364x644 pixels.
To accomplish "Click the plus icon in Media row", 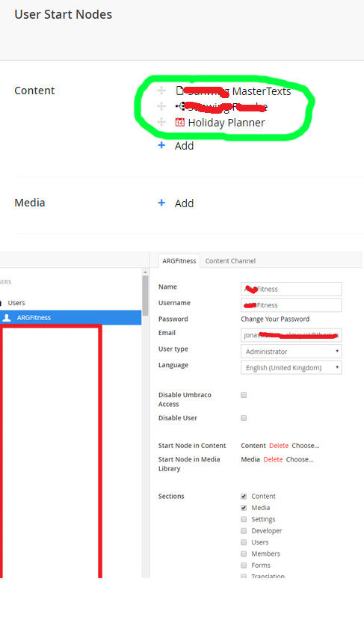I will [161, 203].
